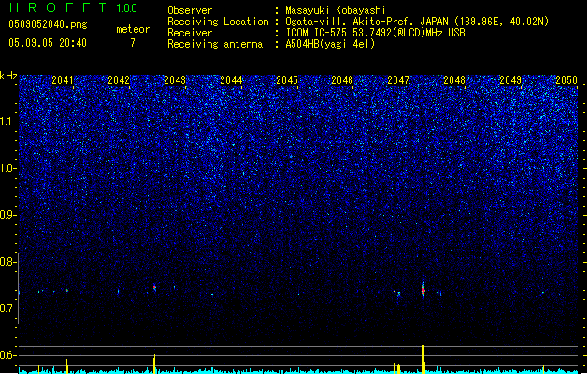
Task: Click the 1.0 kHz axis label
Action: 7,168
